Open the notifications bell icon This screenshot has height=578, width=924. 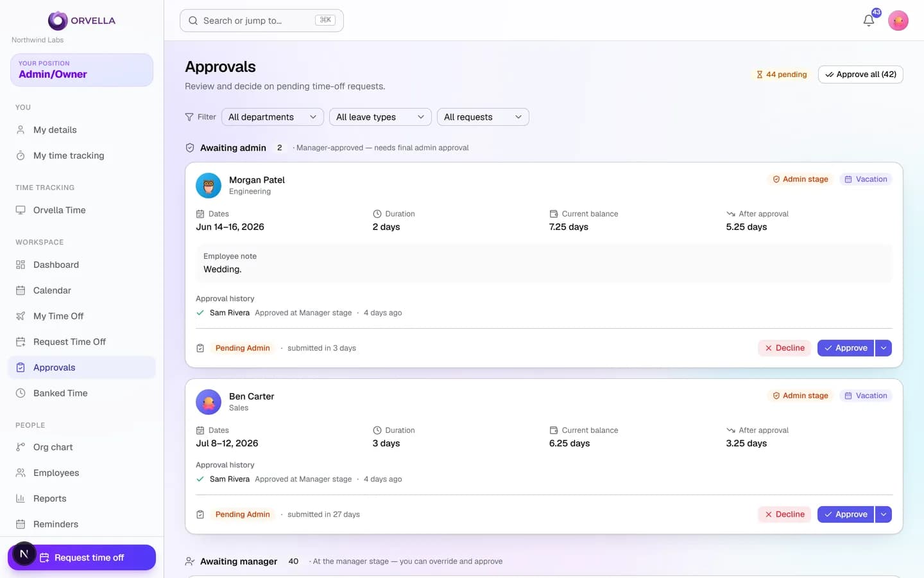tap(869, 21)
